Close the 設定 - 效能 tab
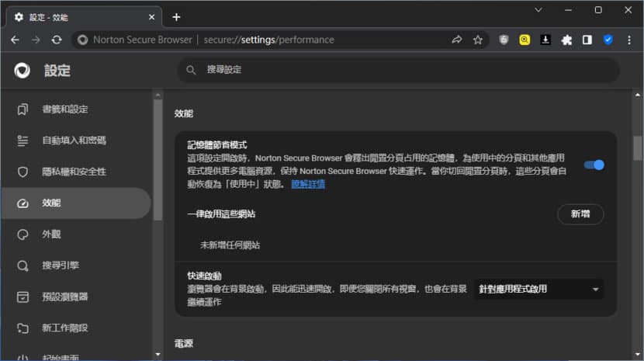This screenshot has width=644, height=361. 151,17
